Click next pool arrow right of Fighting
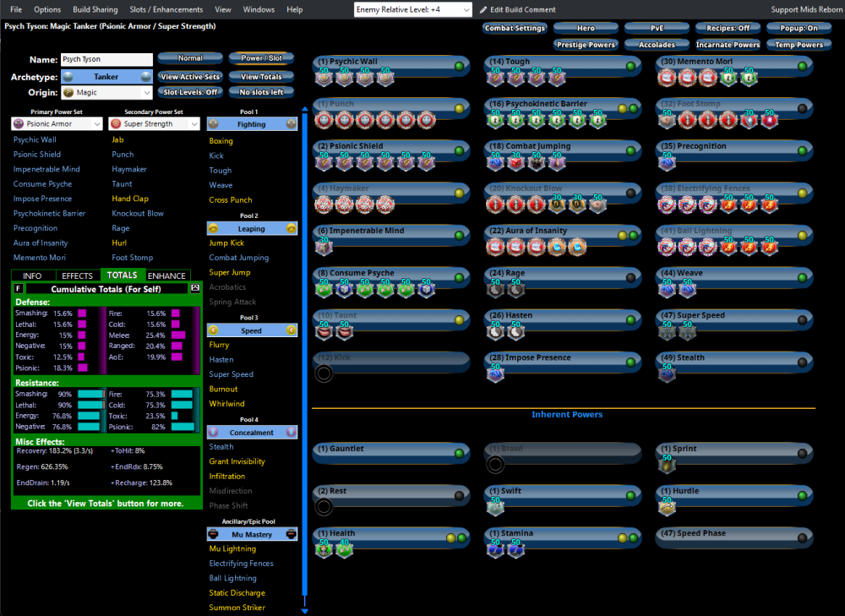 [291, 124]
